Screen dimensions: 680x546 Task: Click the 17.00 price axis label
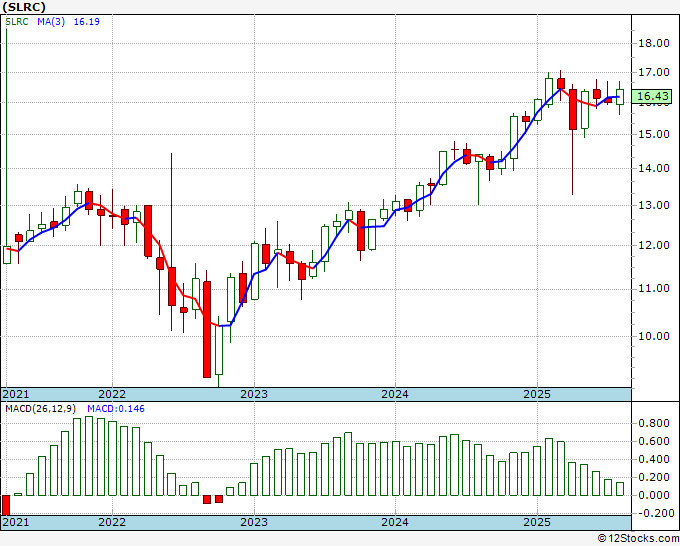[x=654, y=72]
